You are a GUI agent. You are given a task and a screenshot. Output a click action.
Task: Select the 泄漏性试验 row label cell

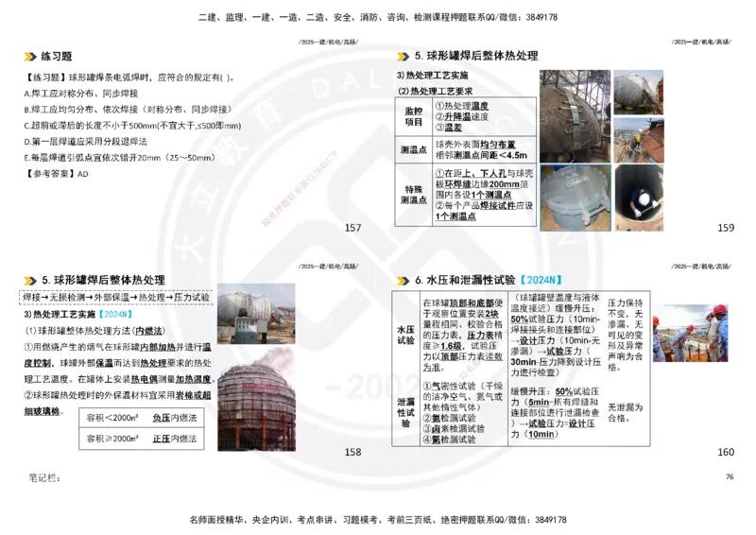(405, 412)
